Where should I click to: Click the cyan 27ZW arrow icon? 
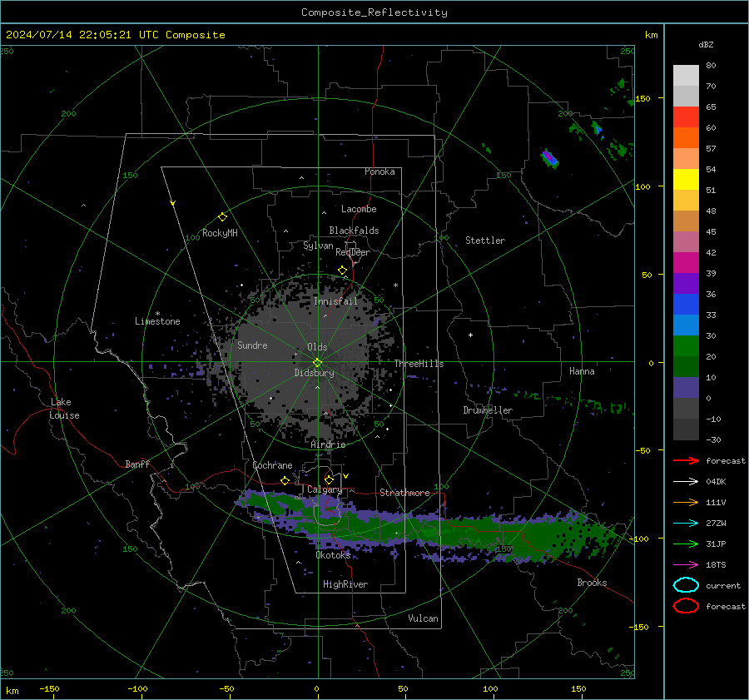pos(686,524)
